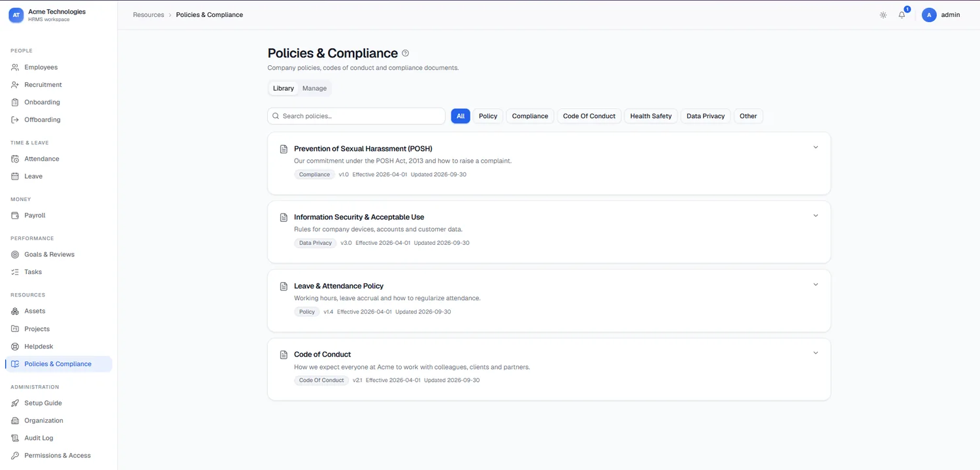Click the Setup Guide rocket icon

click(15, 403)
